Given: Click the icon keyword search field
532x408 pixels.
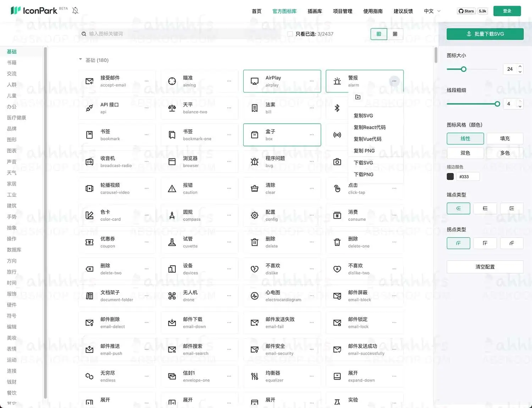Looking at the screenshot, I should point(142,34).
